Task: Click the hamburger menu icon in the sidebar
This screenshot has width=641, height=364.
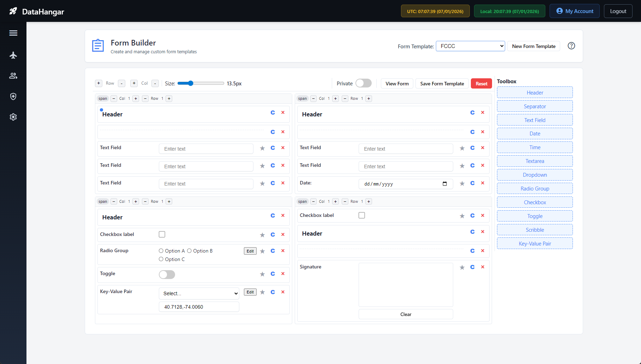Action: 13,32
